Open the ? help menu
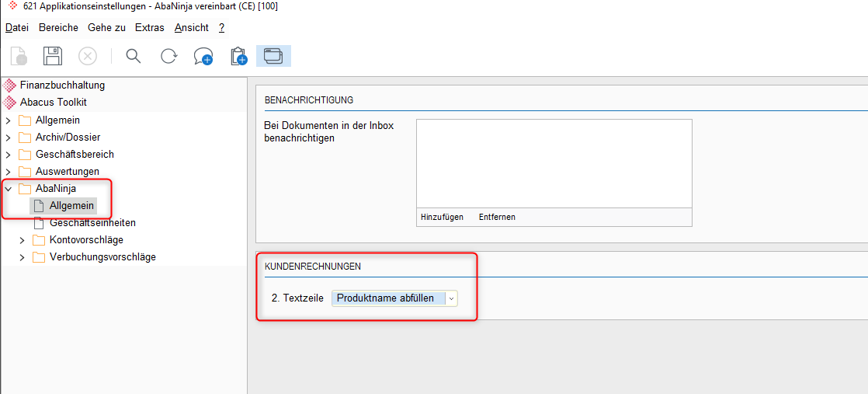 click(221, 28)
